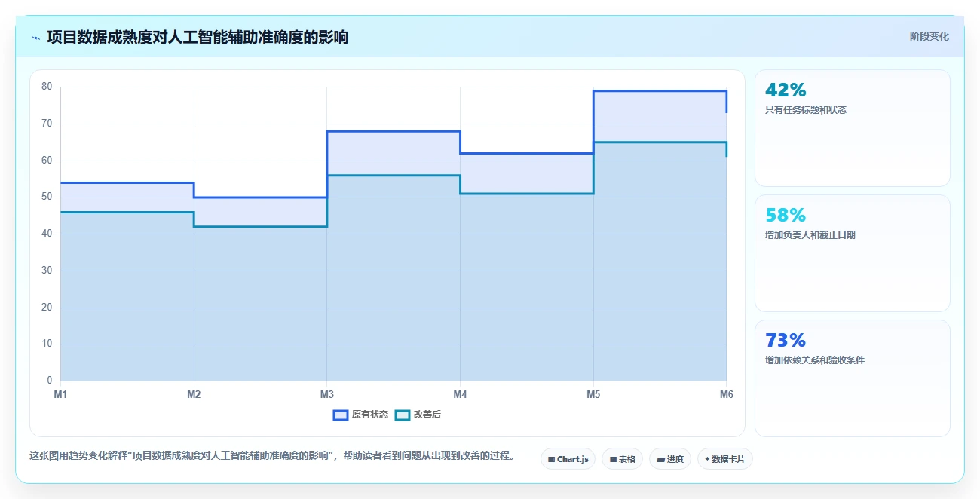
Task: Click the M6 axis label
Action: point(726,394)
